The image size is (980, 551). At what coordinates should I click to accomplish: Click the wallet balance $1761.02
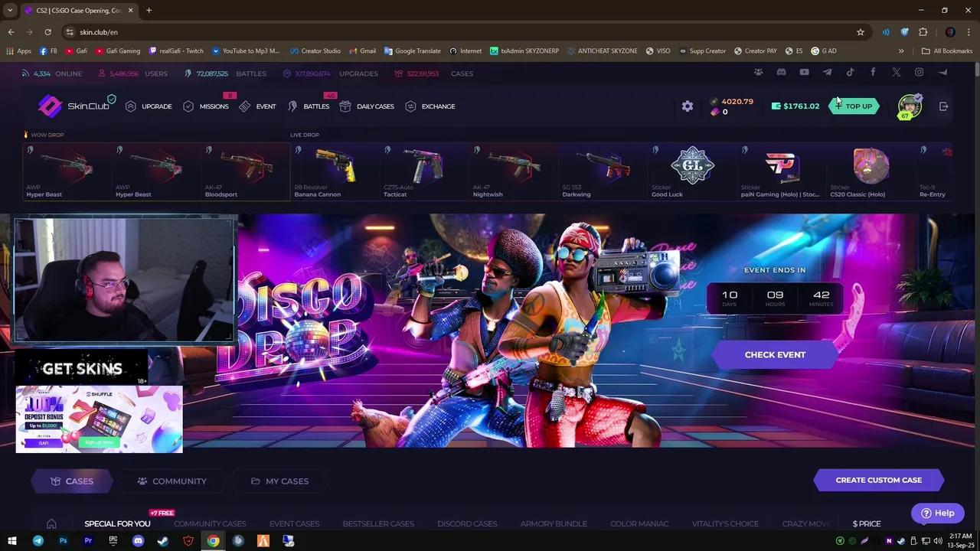point(795,106)
